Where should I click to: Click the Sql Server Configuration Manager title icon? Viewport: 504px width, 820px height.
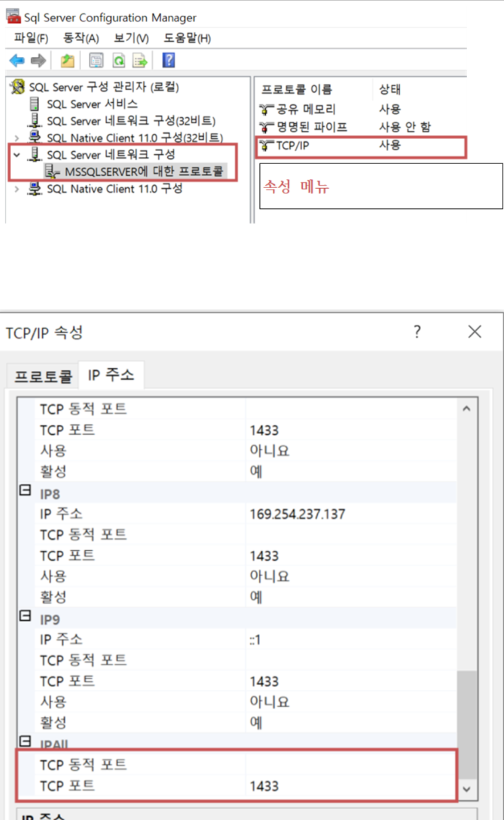(13, 18)
